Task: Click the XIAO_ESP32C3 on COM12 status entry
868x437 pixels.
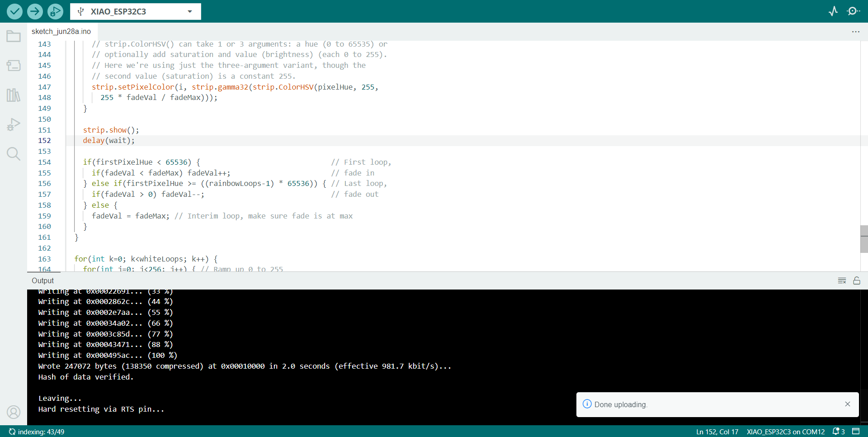Action: [786, 432]
